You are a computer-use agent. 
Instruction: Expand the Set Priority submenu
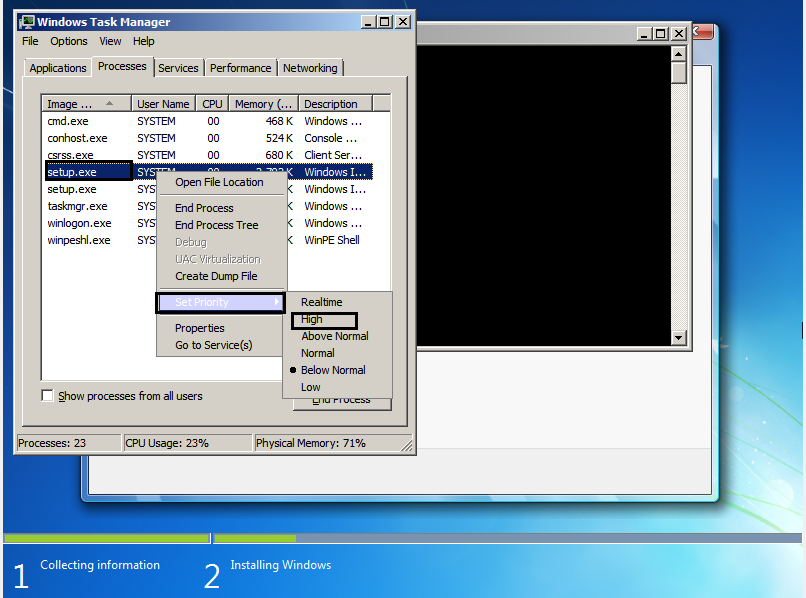[x=221, y=302]
